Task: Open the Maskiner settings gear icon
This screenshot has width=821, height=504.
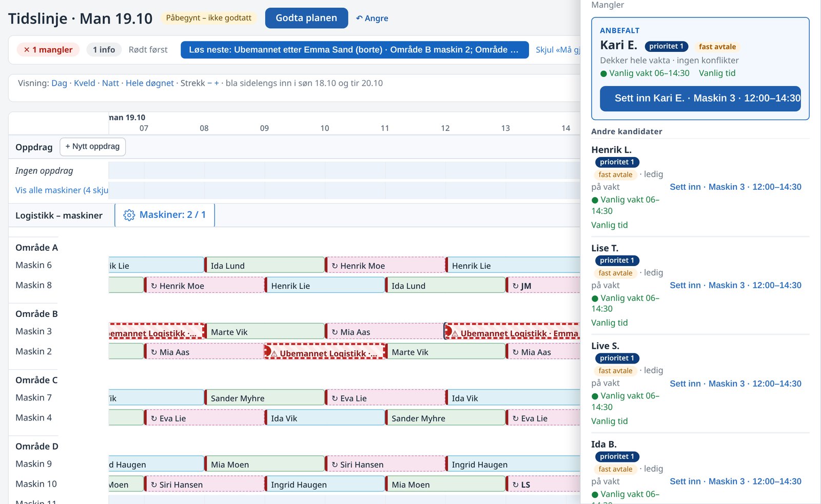Action: pyautogui.click(x=129, y=215)
